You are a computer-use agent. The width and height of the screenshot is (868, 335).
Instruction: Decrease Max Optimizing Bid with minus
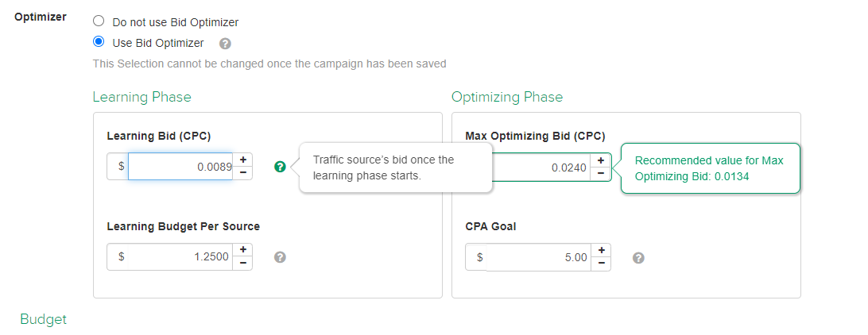601,174
